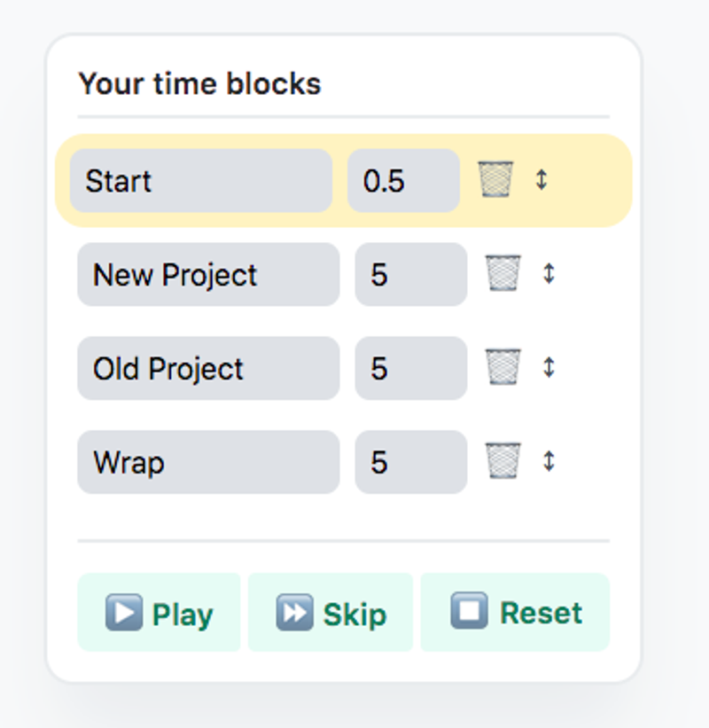Viewport: 709px width, 728px height.
Task: Click Old Project's duration field
Action: pyautogui.click(x=410, y=369)
